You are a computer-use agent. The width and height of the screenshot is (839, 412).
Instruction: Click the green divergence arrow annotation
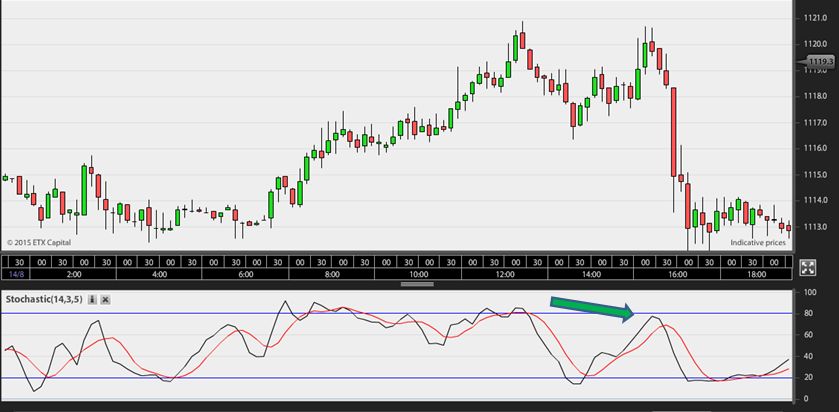(592, 310)
